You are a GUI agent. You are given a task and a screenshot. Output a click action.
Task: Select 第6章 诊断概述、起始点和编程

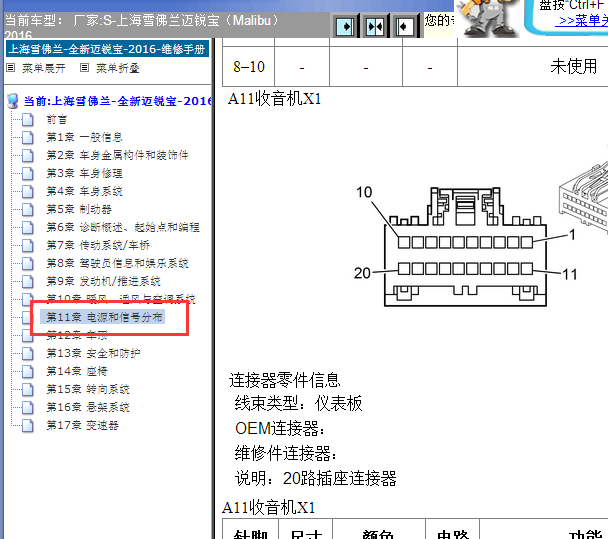[x=122, y=227]
